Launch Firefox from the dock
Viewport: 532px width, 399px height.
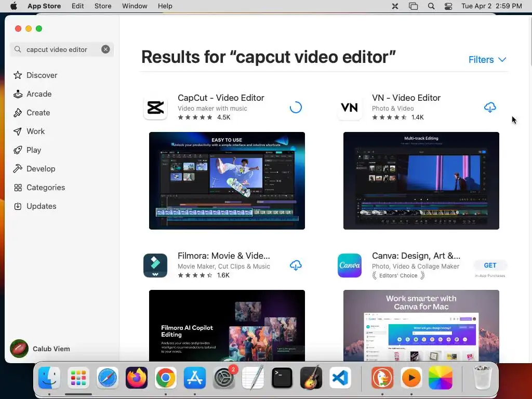137,378
